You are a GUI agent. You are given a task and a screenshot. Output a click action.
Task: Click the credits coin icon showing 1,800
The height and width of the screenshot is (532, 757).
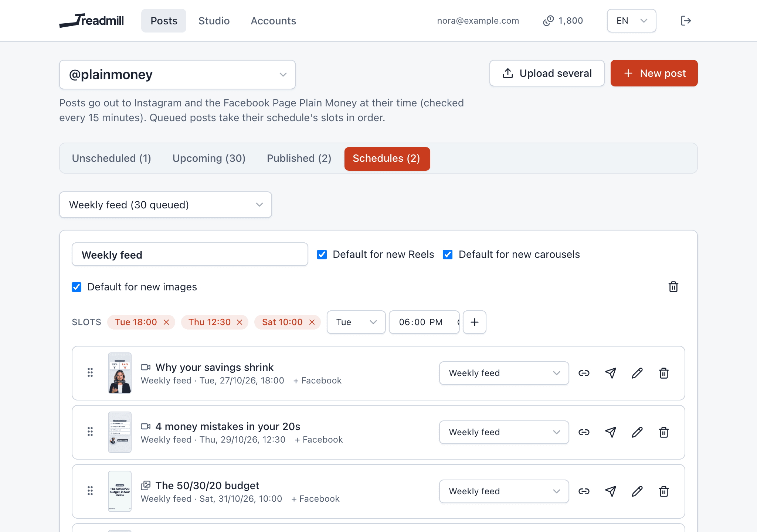point(548,21)
